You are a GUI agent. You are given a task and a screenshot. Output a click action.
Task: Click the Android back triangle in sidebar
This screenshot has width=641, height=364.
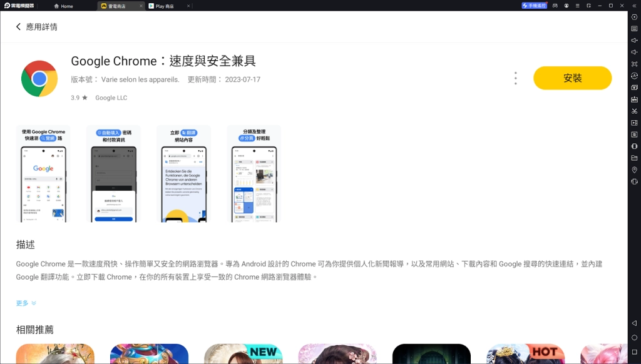[635, 323]
